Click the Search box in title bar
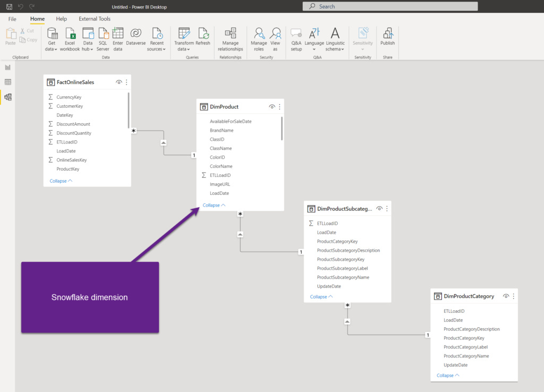 [390, 6]
